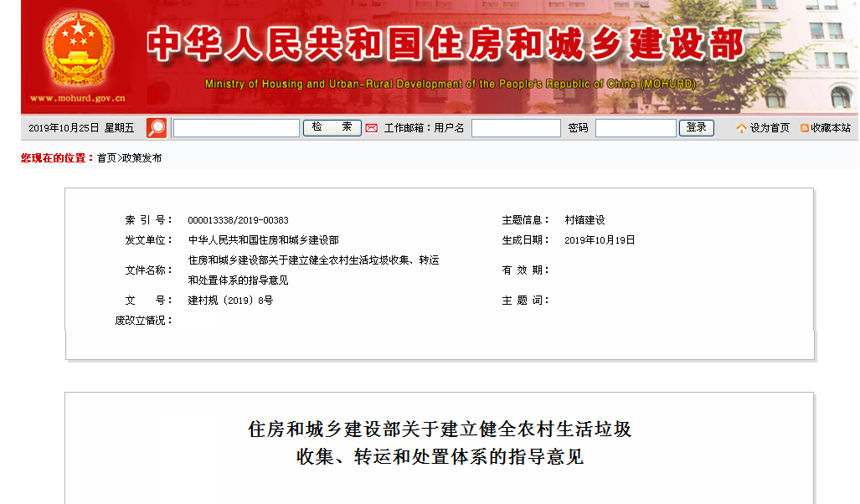860x504 pixels.
Task: Click the 登录 login button
Action: tap(696, 128)
